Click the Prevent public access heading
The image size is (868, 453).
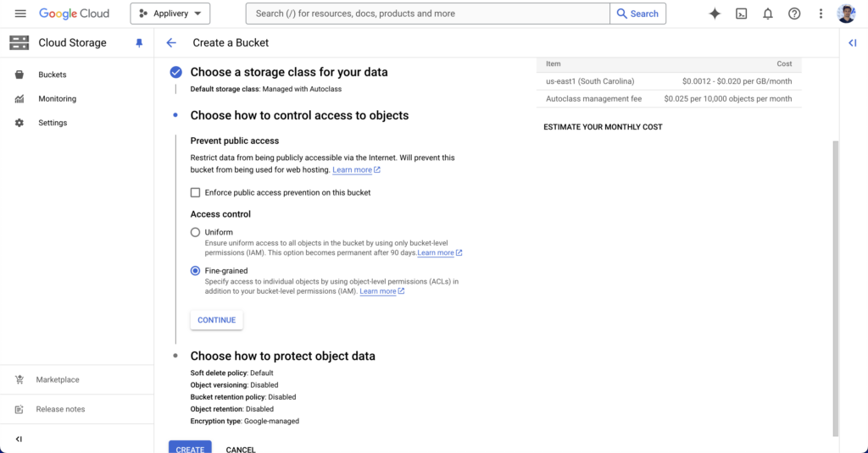[235, 141]
